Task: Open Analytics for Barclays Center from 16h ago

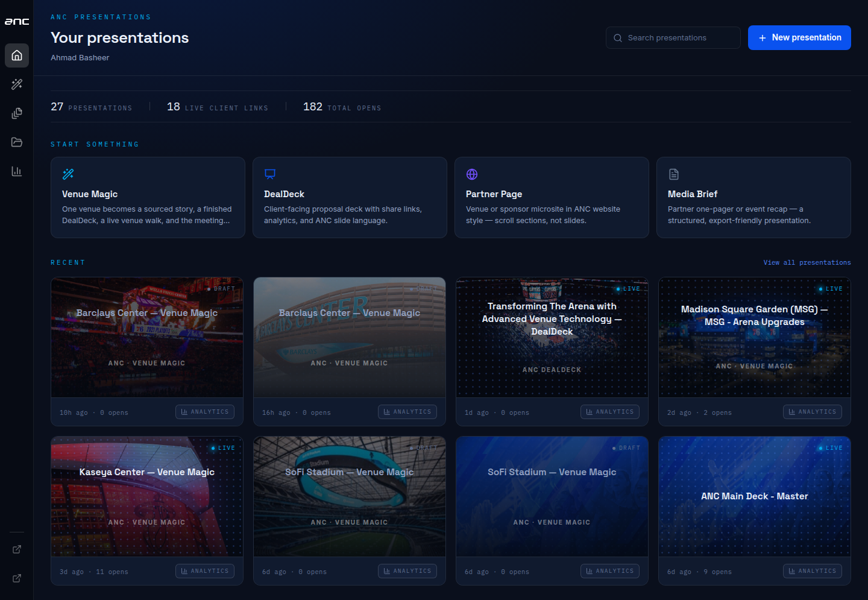Action: pos(407,412)
